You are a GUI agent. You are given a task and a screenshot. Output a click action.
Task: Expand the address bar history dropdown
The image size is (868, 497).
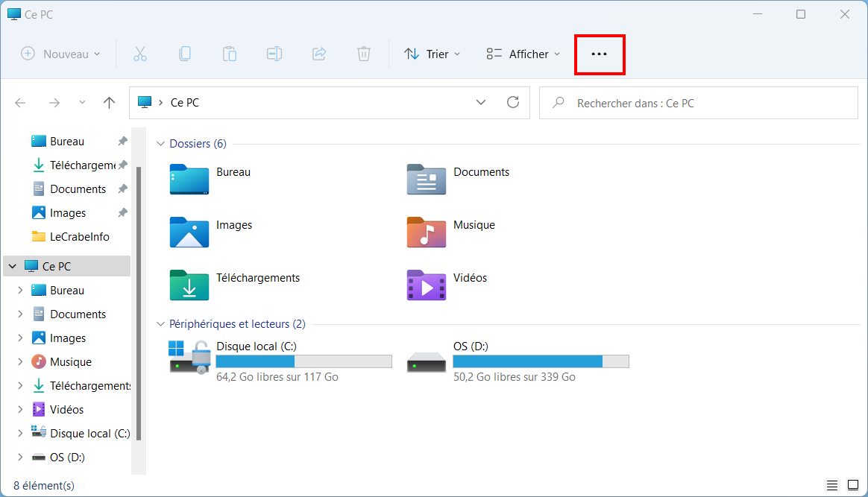[480, 102]
